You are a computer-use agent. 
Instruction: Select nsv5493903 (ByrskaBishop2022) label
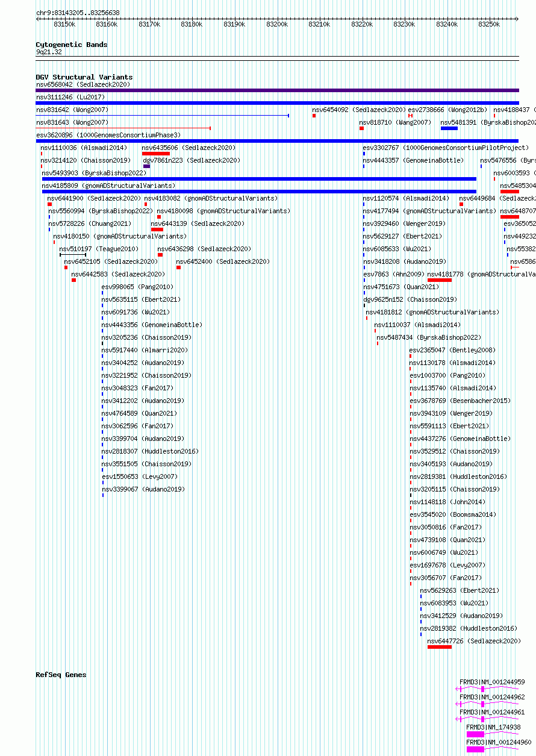94,173
